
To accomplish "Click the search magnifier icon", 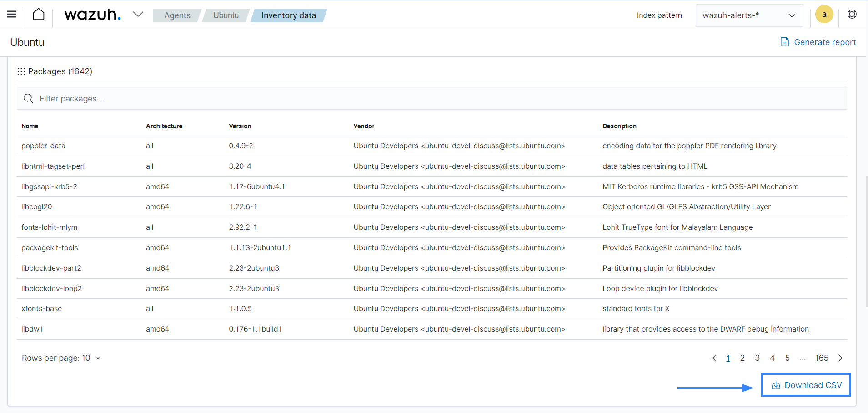I will tap(28, 99).
